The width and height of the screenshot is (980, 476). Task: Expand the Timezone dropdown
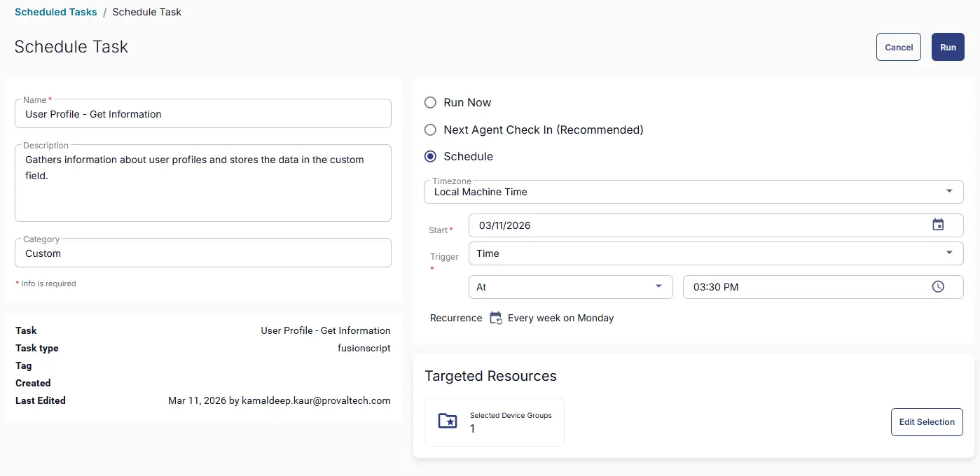point(948,191)
